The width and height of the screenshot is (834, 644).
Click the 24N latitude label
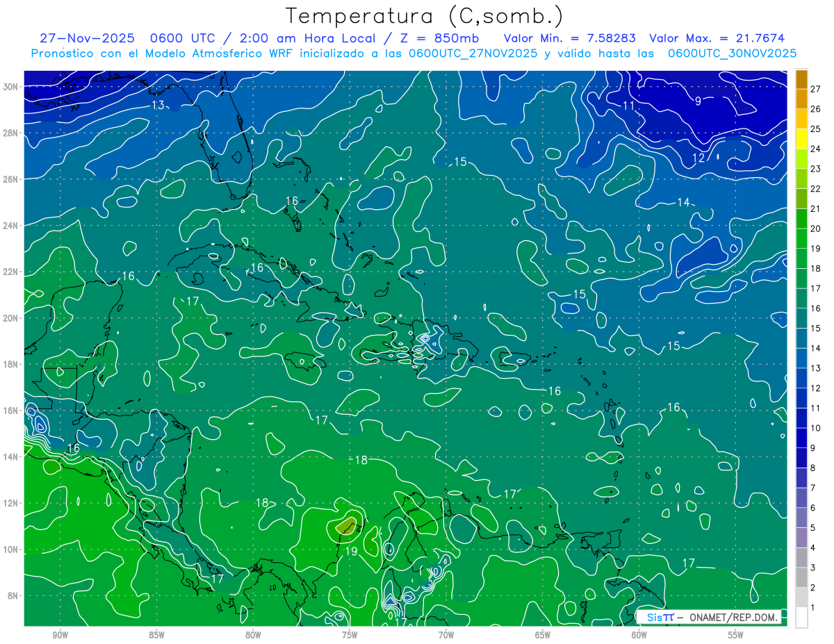click(11, 225)
